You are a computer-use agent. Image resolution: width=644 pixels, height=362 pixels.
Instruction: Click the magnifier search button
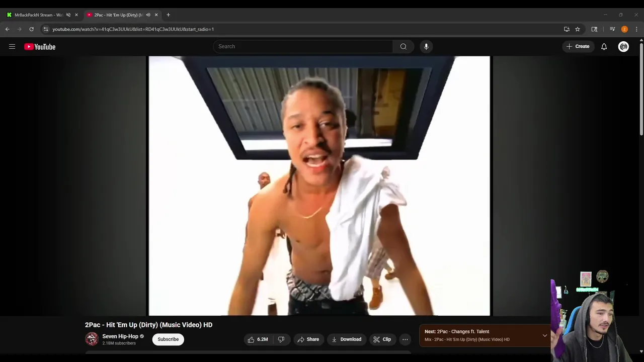[x=404, y=46]
